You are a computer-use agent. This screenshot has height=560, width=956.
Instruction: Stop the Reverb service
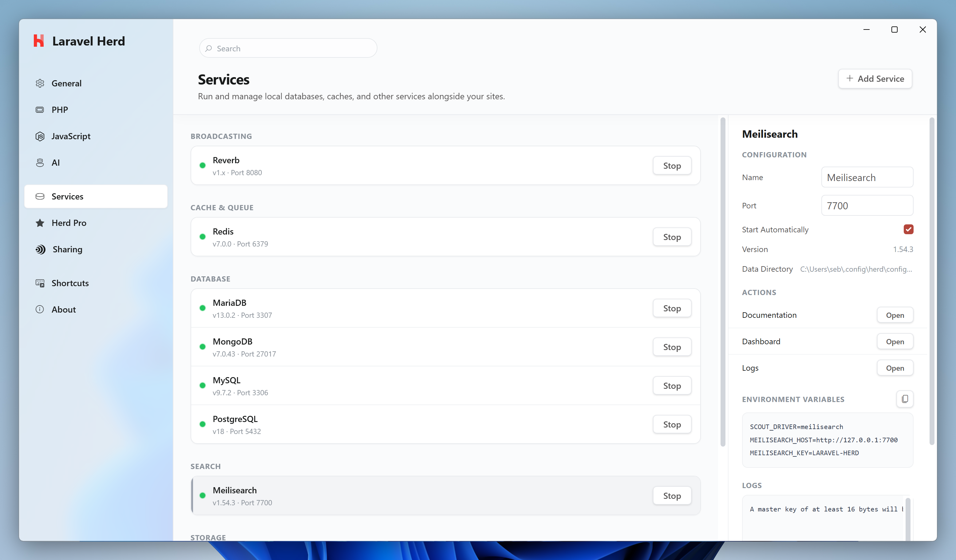point(672,165)
